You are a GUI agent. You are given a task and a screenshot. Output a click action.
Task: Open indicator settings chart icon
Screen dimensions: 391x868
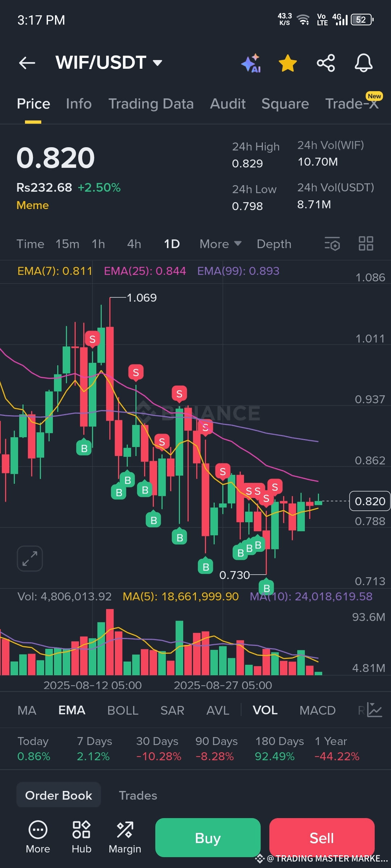click(x=374, y=710)
